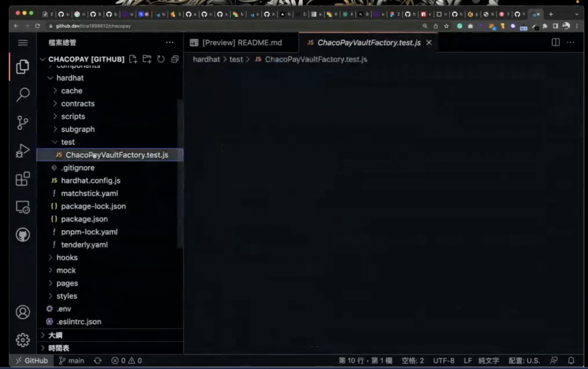588x369 pixels.
Task: Click the Accounts icon
Action: (23, 312)
